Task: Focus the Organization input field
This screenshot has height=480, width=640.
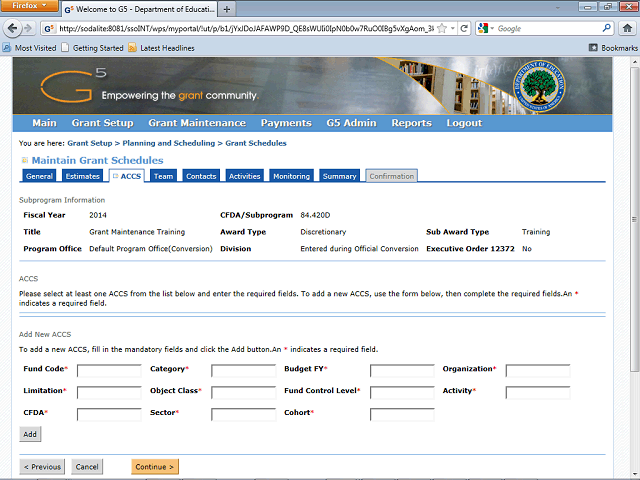Action: click(x=538, y=371)
